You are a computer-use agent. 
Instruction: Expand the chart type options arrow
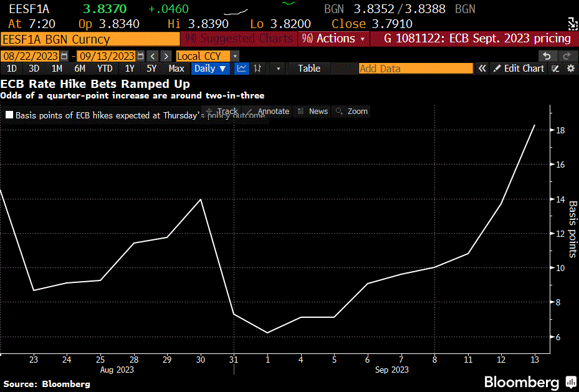(278, 69)
